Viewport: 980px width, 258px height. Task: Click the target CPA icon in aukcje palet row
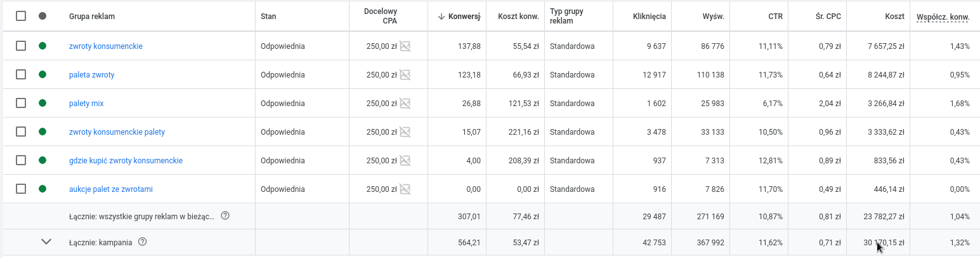point(405,189)
